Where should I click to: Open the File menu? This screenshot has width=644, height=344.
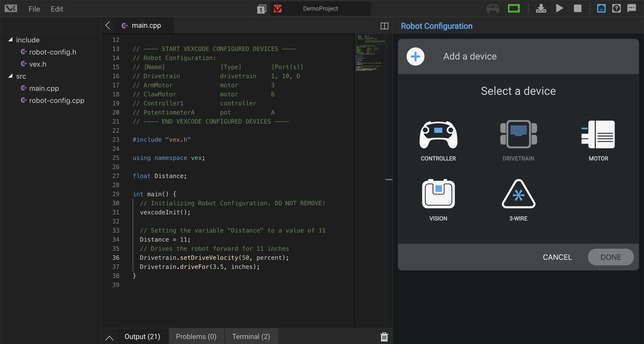34,9
